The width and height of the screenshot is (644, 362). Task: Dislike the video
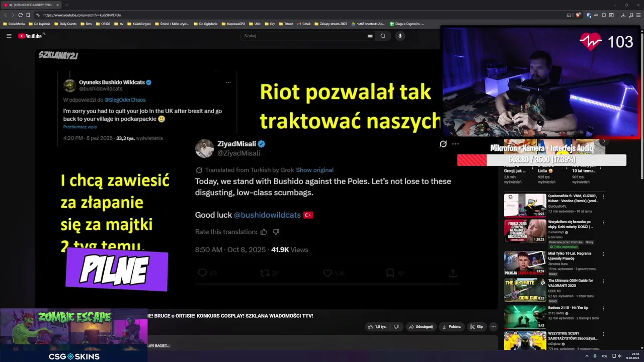[x=396, y=327]
